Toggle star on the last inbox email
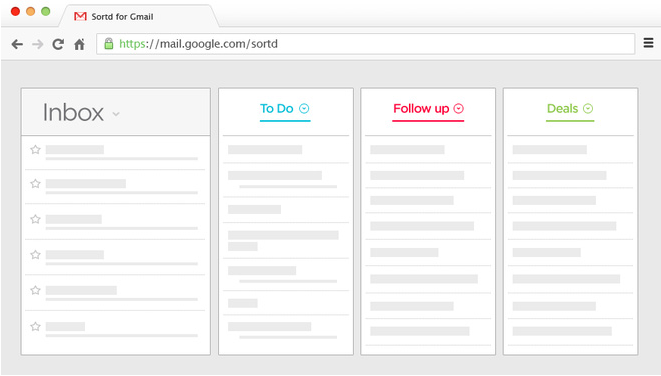 click(35, 327)
